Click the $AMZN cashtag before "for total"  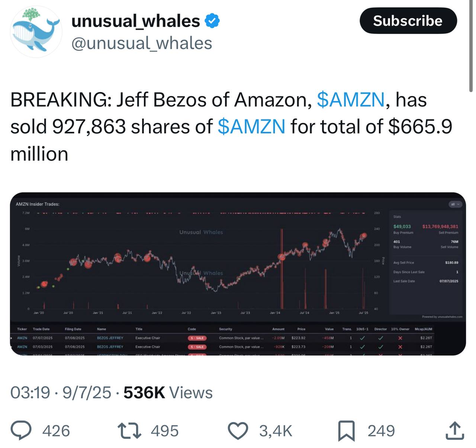251,127
